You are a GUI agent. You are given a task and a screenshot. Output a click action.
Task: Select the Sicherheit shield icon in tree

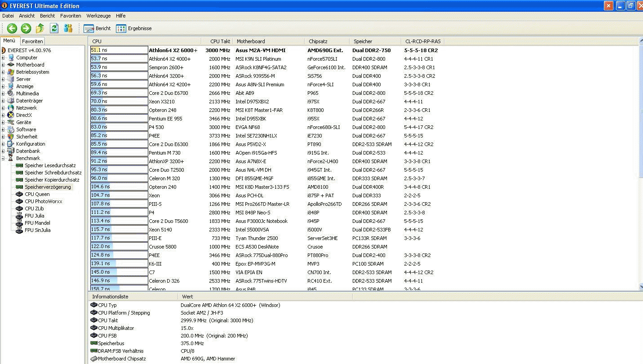pyautogui.click(x=11, y=137)
